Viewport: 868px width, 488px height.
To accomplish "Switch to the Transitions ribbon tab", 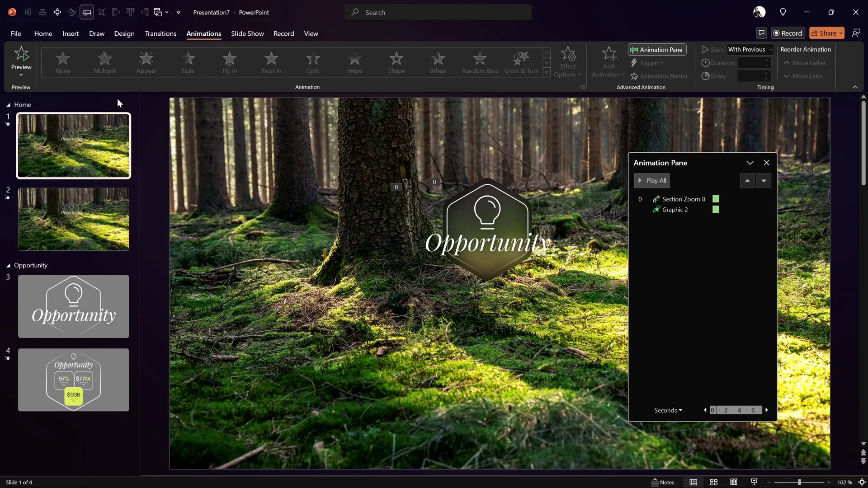I will tap(160, 33).
